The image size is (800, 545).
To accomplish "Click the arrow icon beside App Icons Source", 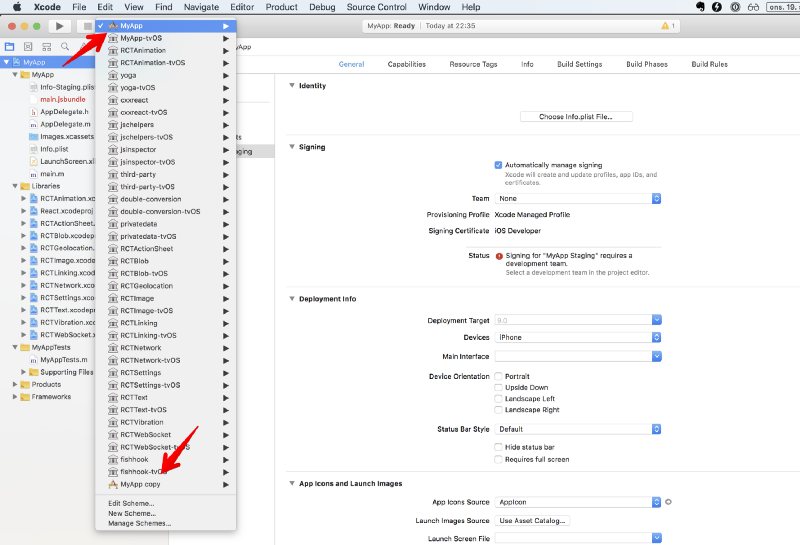I will (668, 502).
